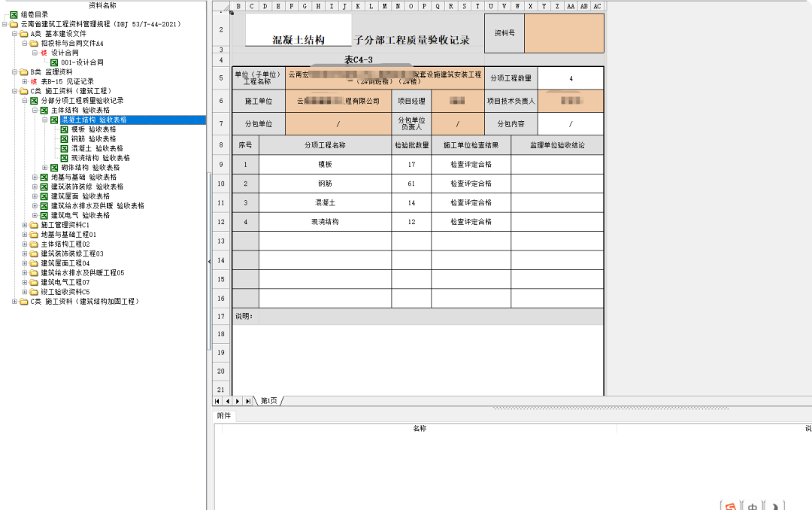The width and height of the screenshot is (812, 510).
Task: Collapse the selected 混凝土结构 验收表格 node
Action: (45, 120)
